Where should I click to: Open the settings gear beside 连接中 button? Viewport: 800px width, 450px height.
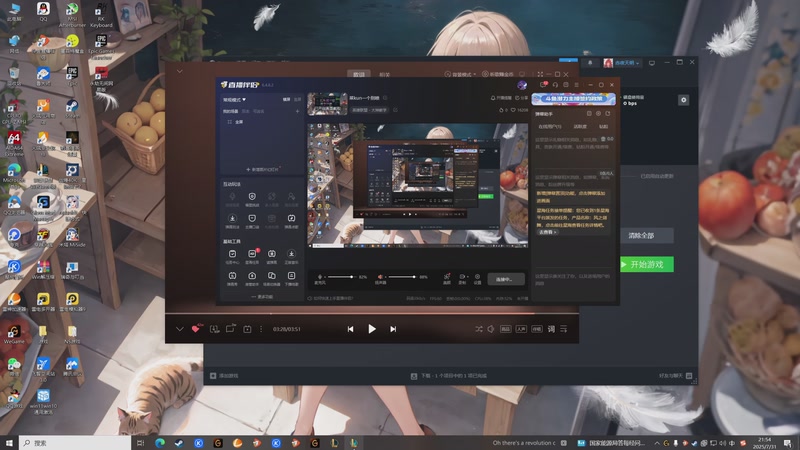(x=478, y=279)
